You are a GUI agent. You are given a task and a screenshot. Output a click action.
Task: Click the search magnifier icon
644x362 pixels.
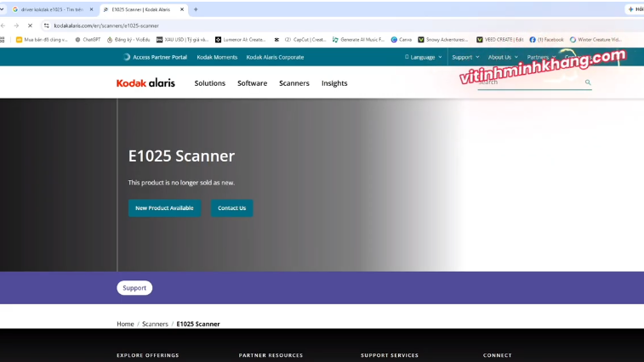pyautogui.click(x=588, y=82)
